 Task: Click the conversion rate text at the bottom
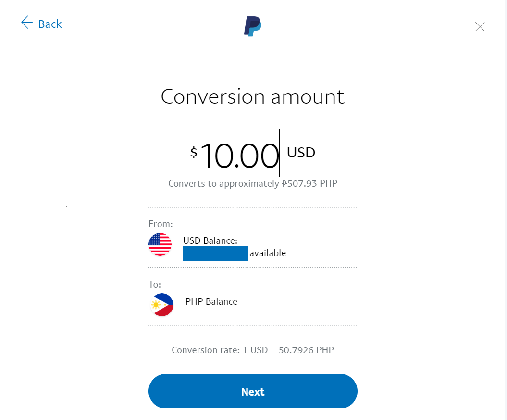point(252,350)
